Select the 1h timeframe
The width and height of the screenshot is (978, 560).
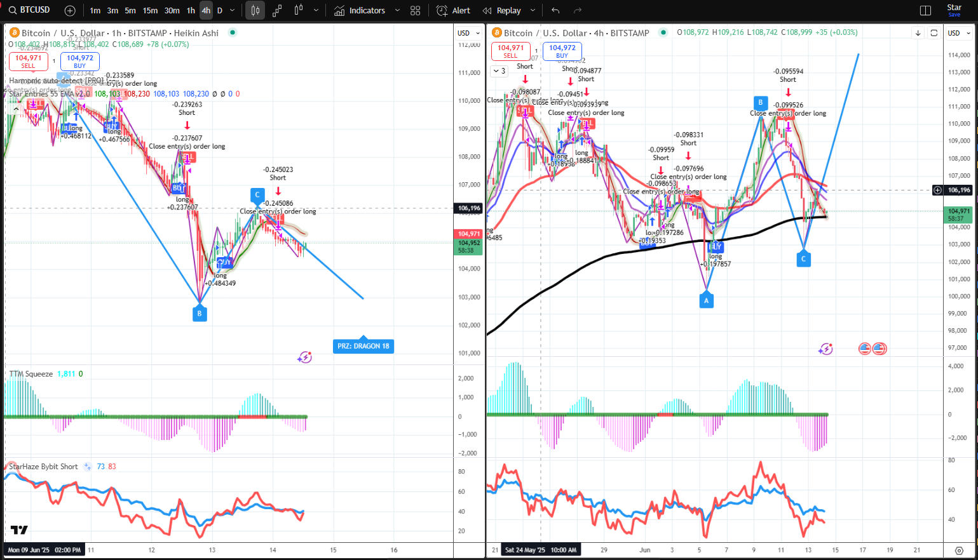[x=191, y=11]
